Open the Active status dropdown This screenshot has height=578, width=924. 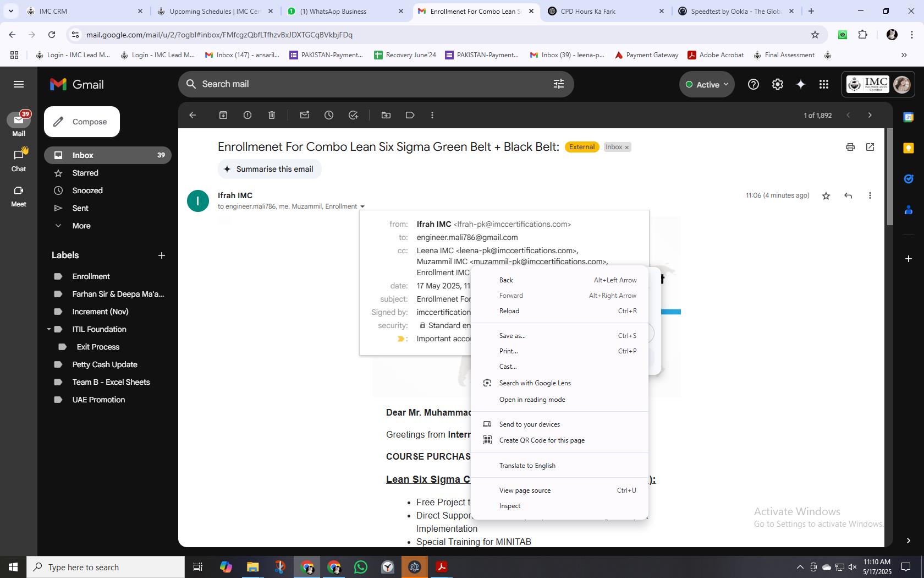(x=707, y=84)
